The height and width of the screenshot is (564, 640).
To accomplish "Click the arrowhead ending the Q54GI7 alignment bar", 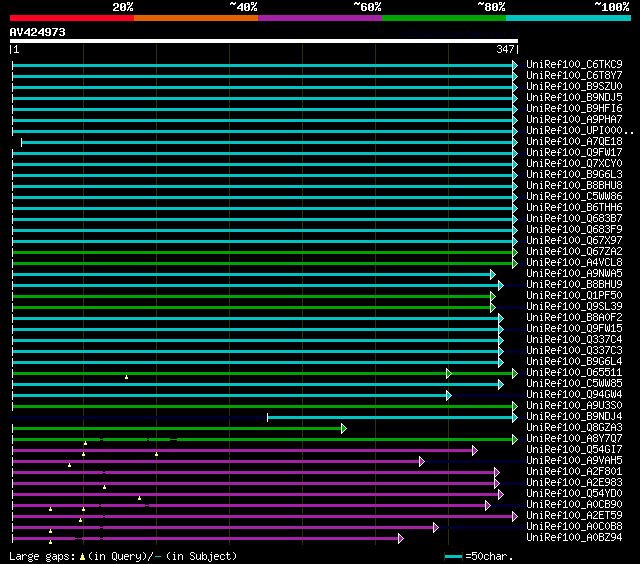I will [x=474, y=450].
